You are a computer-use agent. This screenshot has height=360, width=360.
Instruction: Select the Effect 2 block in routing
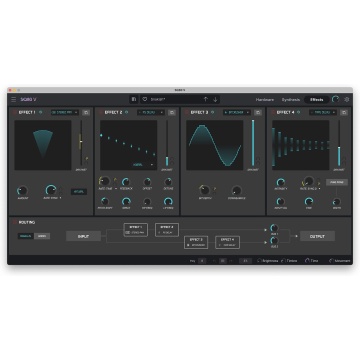[167, 230]
